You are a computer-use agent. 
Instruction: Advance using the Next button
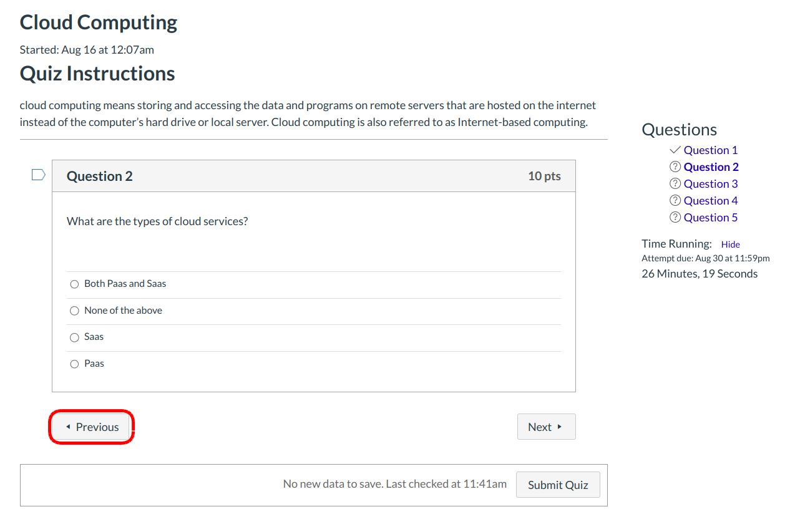tap(546, 427)
